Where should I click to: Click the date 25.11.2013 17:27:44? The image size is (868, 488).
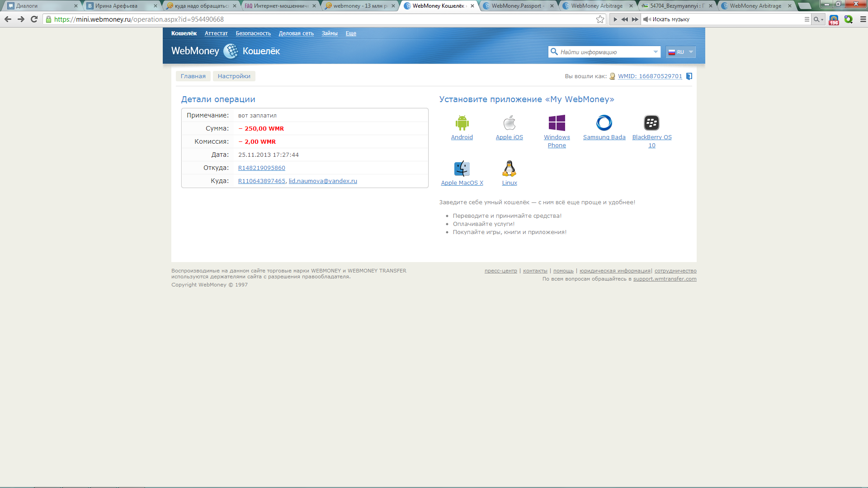[x=269, y=155]
